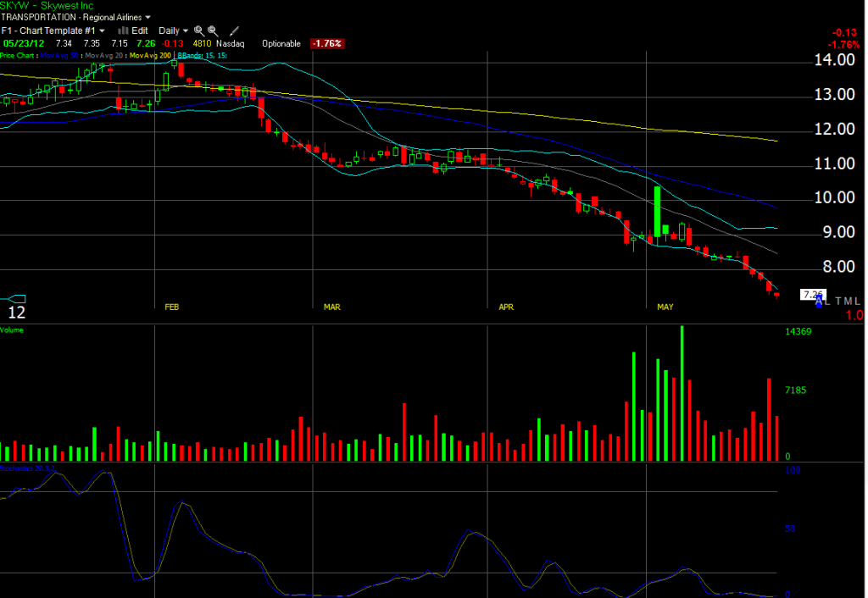Click the 50 stochastics scale label
Viewport: 868px width, 598px height.
click(790, 529)
